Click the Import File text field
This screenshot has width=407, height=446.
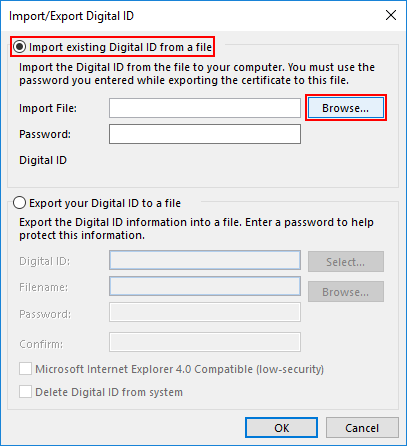click(205, 108)
